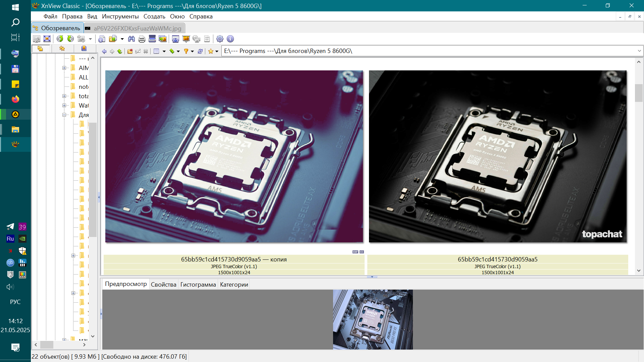Viewport: 644px width, 362px height.
Task: Collapse the 'Для' folder tree node
Action: coord(64,115)
